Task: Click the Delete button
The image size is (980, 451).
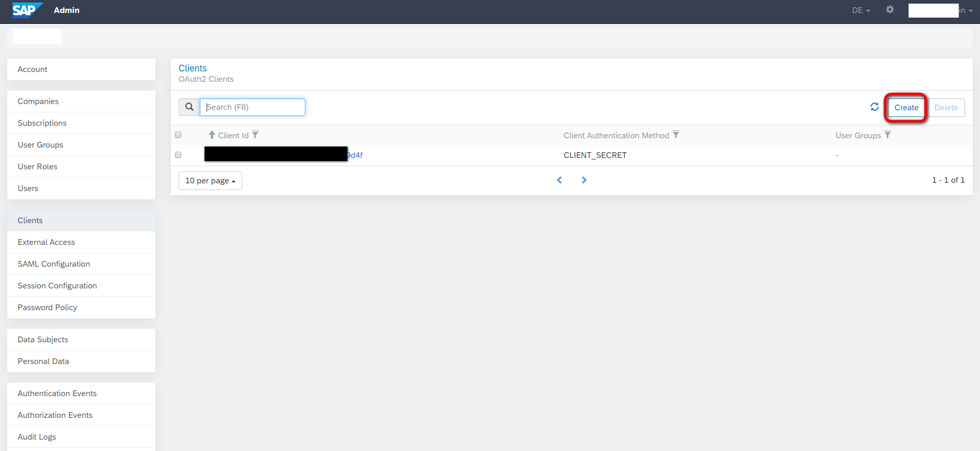Action: point(946,108)
